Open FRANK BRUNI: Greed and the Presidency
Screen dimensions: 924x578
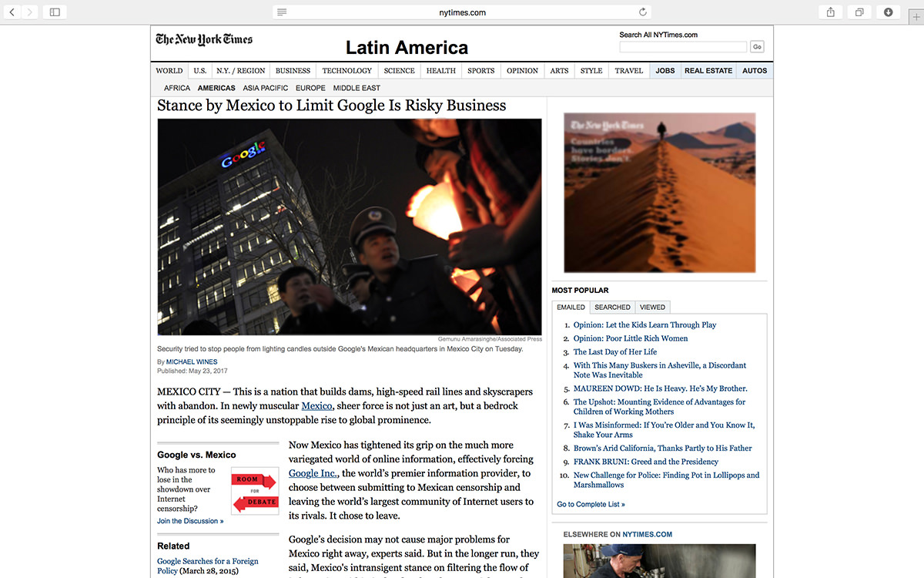(646, 462)
